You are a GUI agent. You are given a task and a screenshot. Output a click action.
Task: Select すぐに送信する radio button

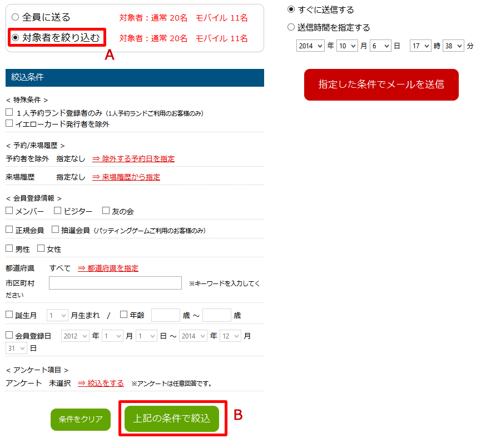[291, 9]
